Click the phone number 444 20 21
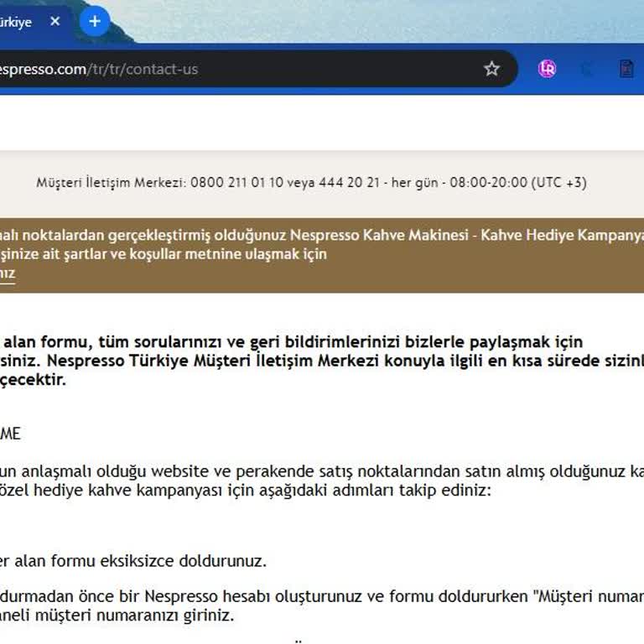The image size is (644, 644). [x=349, y=182]
